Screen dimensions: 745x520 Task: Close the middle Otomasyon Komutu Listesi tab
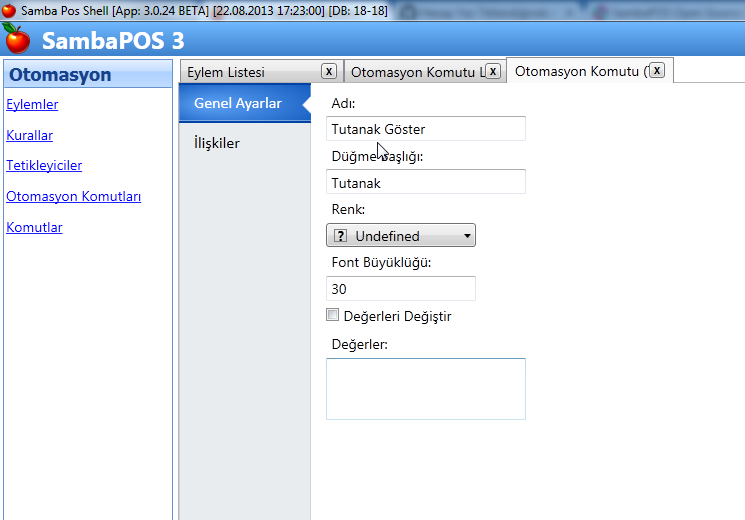pos(492,71)
